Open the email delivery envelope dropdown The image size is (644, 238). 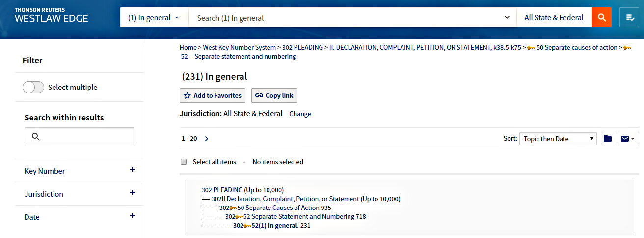(x=628, y=139)
